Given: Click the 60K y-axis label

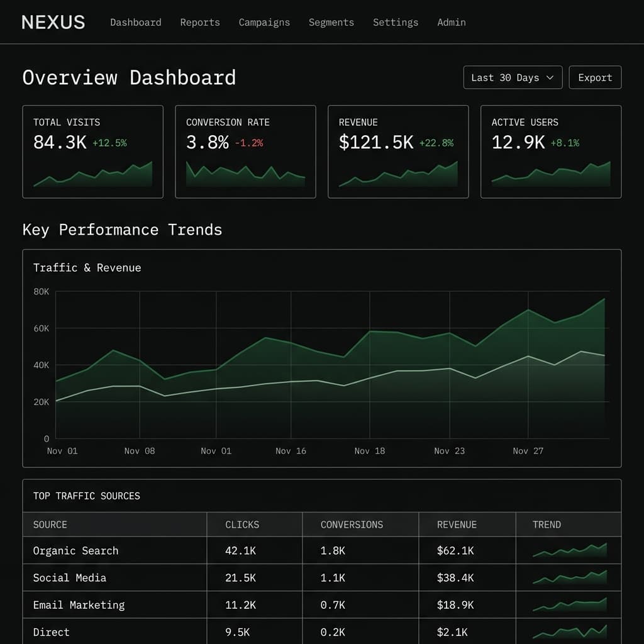Looking at the screenshot, I should 41,328.
